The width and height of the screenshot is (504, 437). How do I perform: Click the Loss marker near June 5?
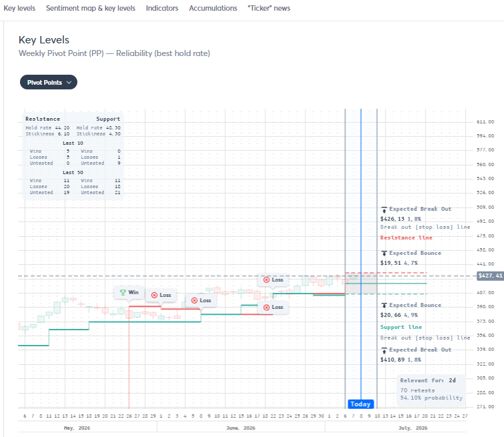[201, 301]
